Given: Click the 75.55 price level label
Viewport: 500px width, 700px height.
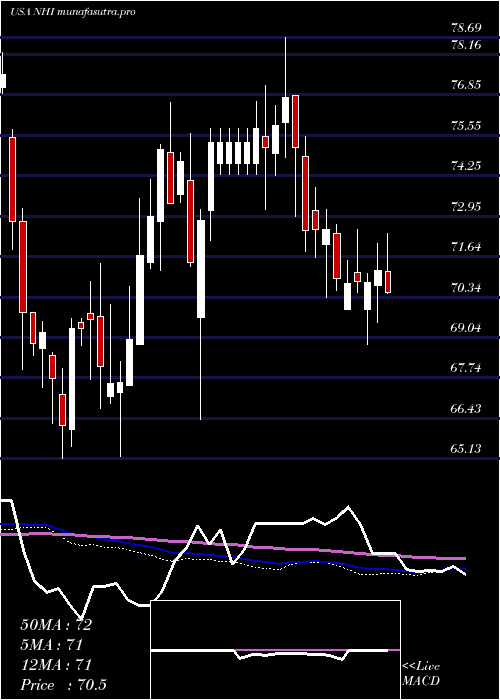Looking at the screenshot, I should [x=466, y=125].
